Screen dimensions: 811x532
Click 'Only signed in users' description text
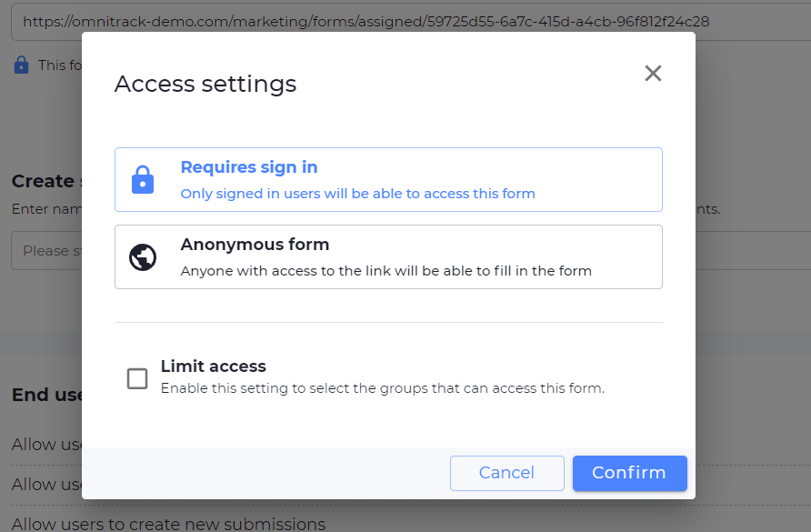tap(357, 194)
